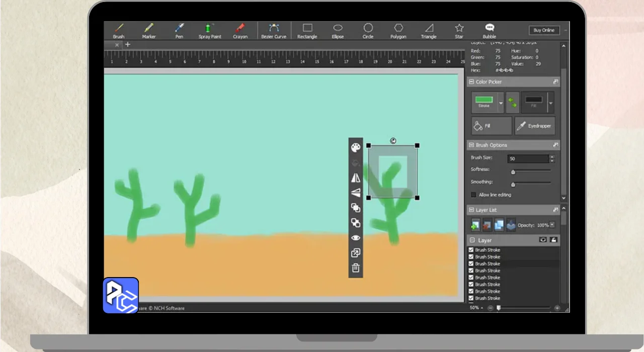644x352 pixels.
Task: Add a new document tab
Action: 128,44
